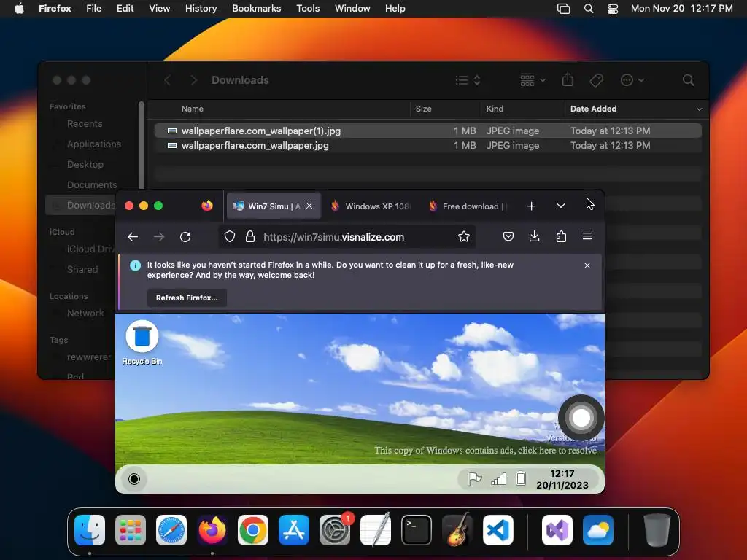
Task: Open Recents in the Finder sidebar
Action: (x=85, y=123)
